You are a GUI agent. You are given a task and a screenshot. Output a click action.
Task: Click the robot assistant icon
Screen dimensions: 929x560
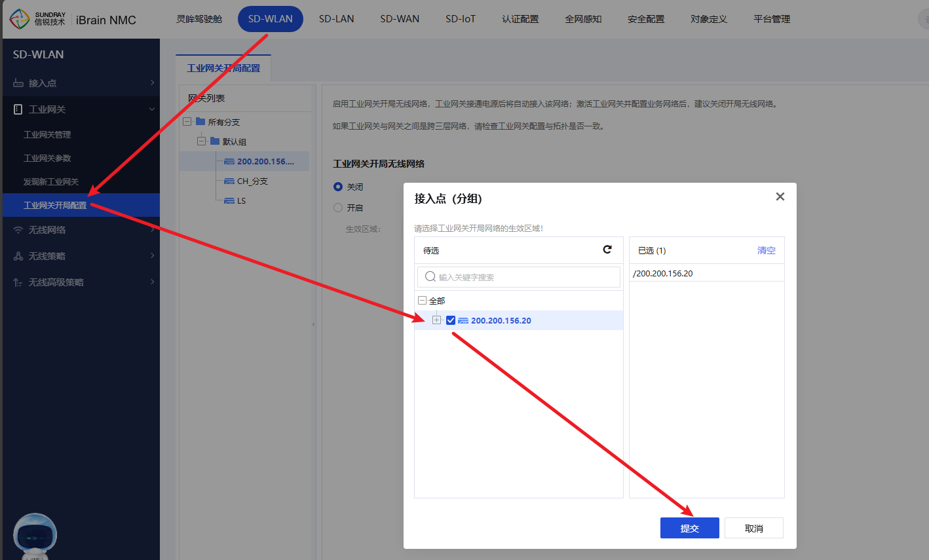point(35,535)
